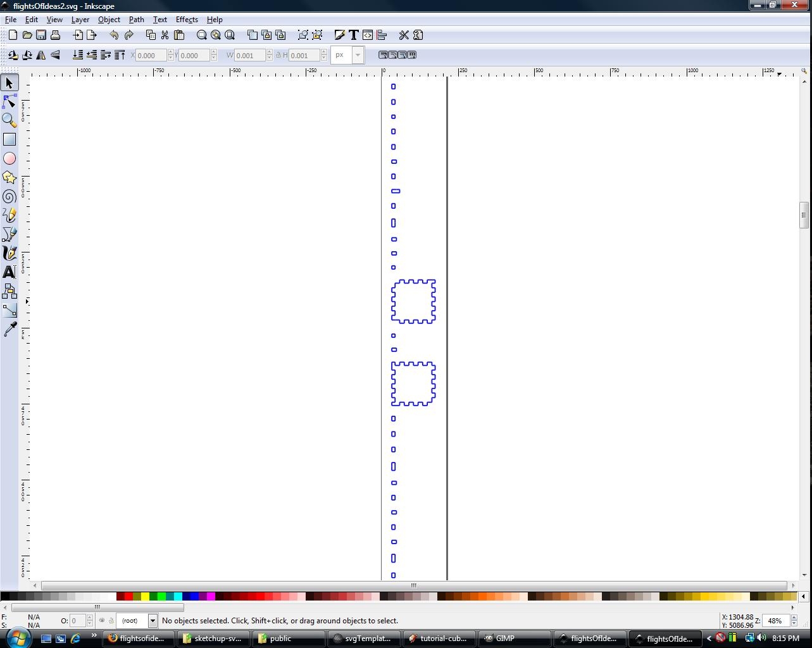The width and height of the screenshot is (812, 648).
Task: Open Inkscape Preferences
Action: (x=404, y=35)
